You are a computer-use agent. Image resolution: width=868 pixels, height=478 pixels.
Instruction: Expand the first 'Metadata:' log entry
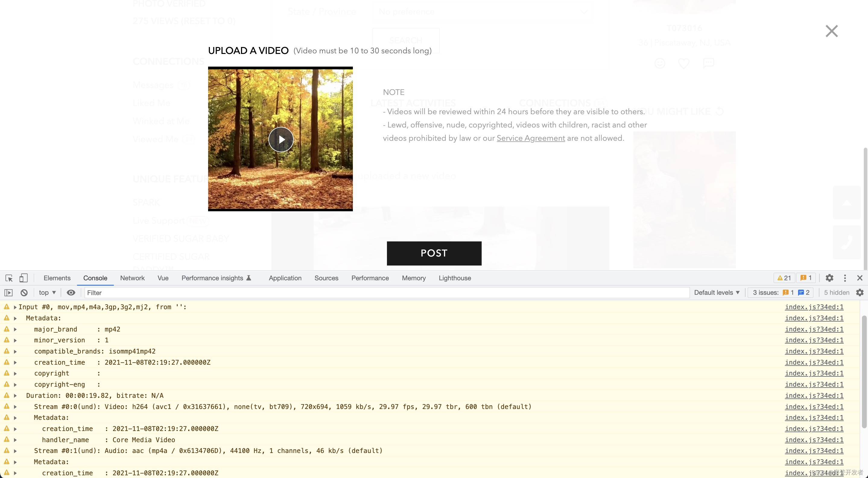tap(15, 318)
